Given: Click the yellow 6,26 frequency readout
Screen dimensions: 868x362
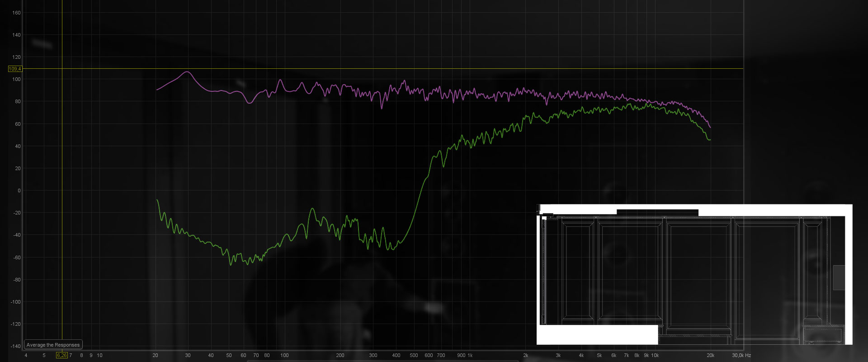Looking at the screenshot, I should (x=62, y=355).
